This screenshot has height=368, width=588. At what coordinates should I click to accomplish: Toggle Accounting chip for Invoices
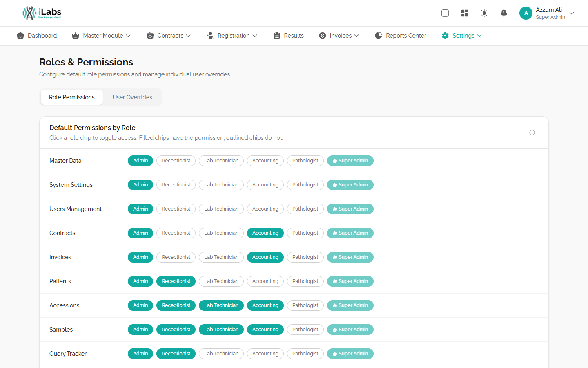[265, 257]
